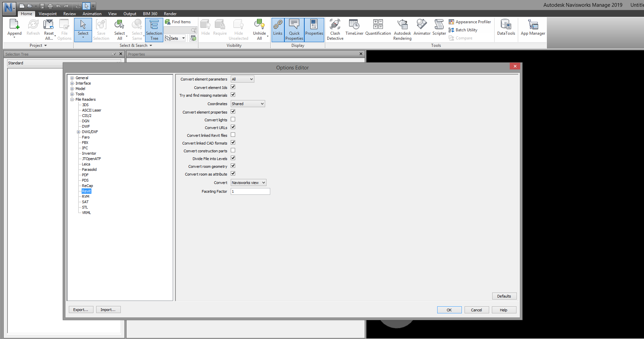644x339 pixels.
Task: Open the Review ribbon tab
Action: [x=69, y=13]
